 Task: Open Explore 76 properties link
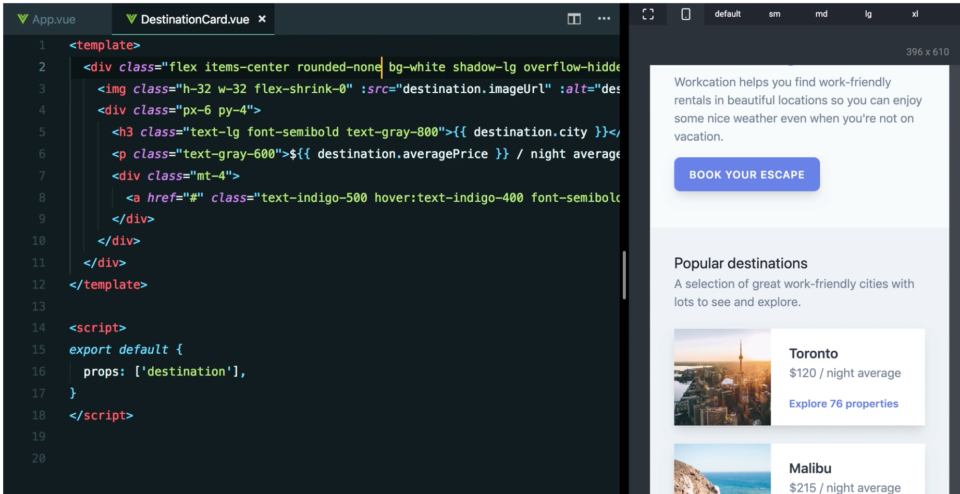point(843,404)
